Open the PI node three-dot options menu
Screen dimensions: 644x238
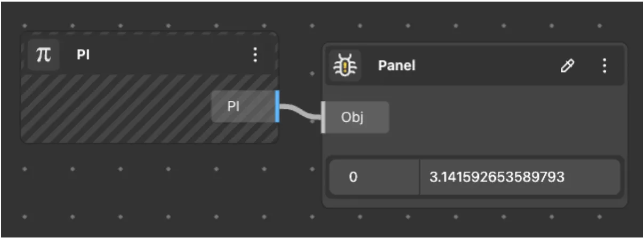[x=255, y=54]
